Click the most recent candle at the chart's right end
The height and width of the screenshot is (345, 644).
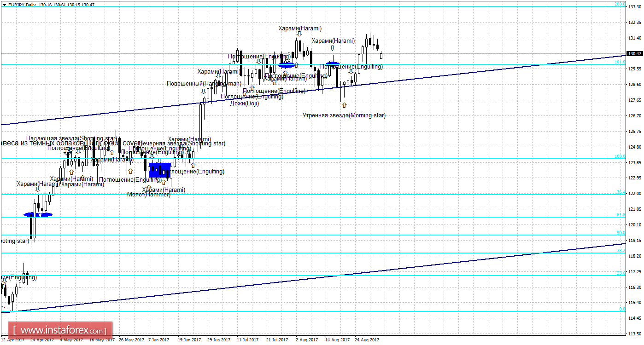pyautogui.click(x=381, y=56)
